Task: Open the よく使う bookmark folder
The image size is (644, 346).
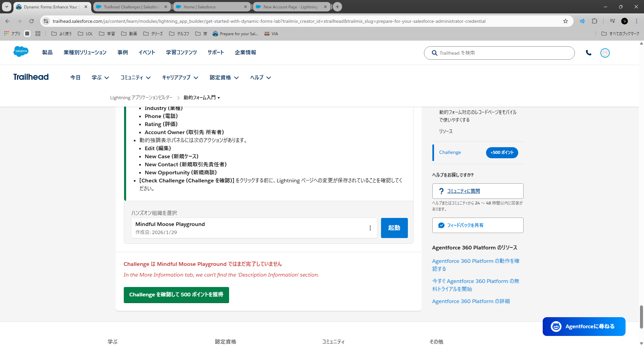Action: pos(61,34)
